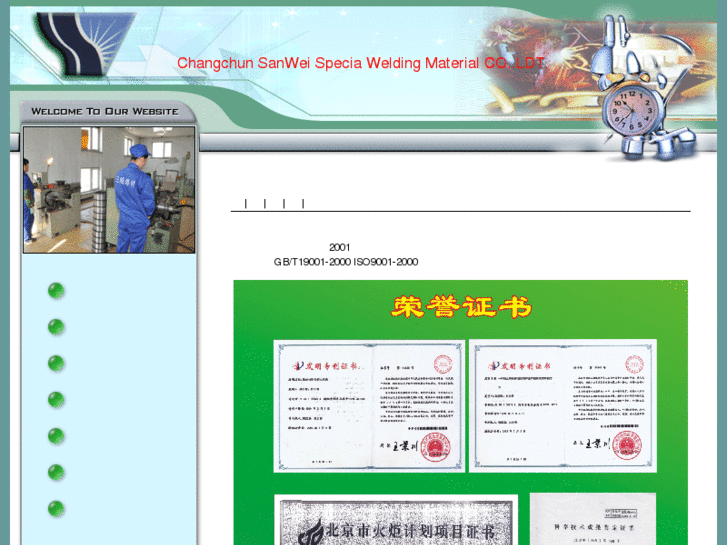The width and height of the screenshot is (727, 545).
Task: Click the seventh green bullet in the sidebar
Action: pos(56,508)
